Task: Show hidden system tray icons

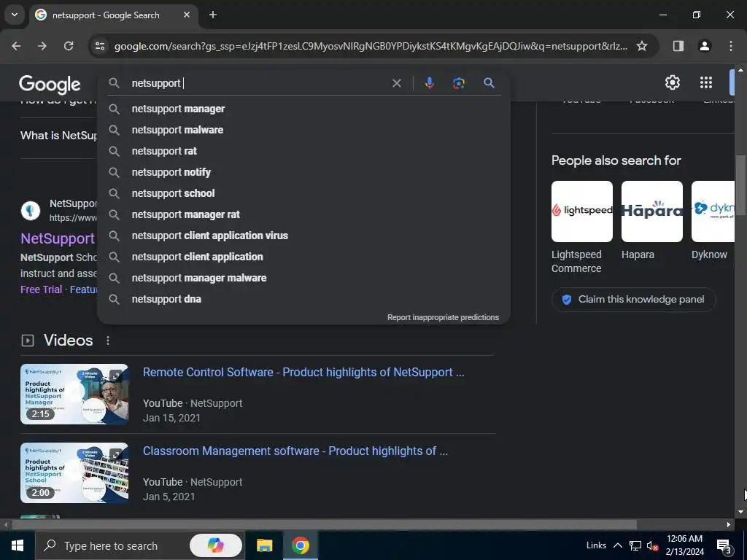Action: tap(617, 545)
